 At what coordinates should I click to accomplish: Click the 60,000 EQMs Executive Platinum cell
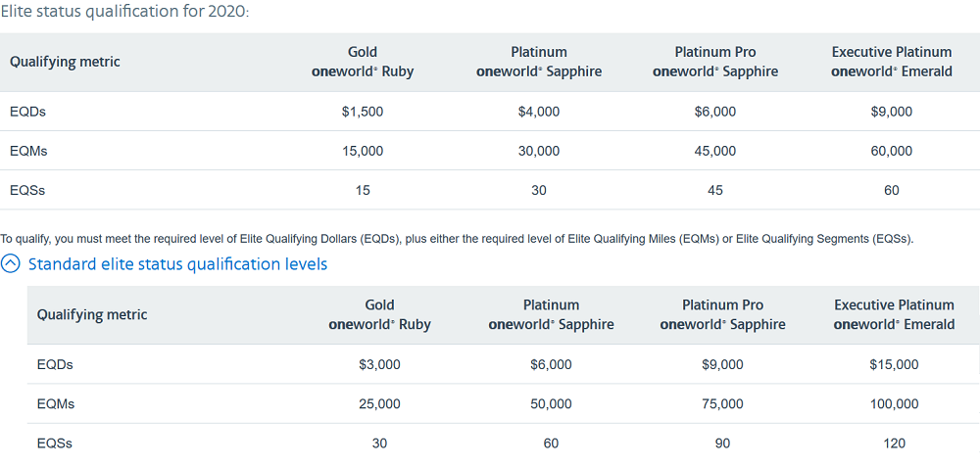coord(891,151)
